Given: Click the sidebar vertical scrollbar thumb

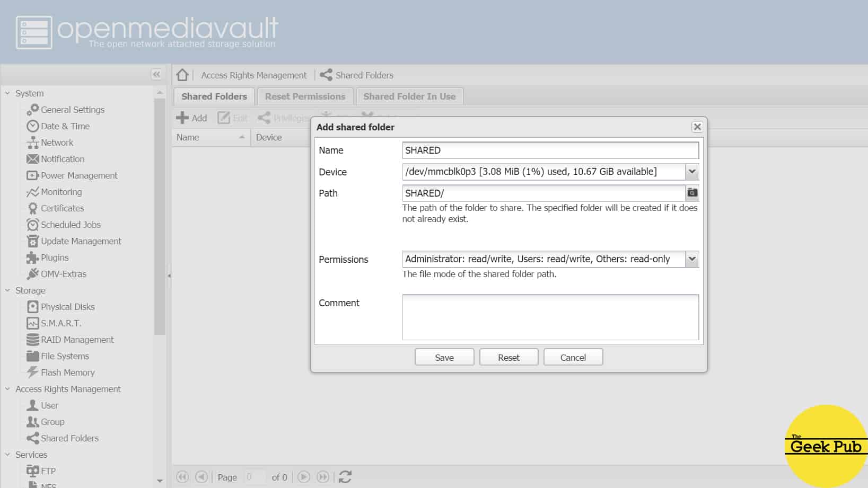Looking at the screenshot, I should point(160,216).
